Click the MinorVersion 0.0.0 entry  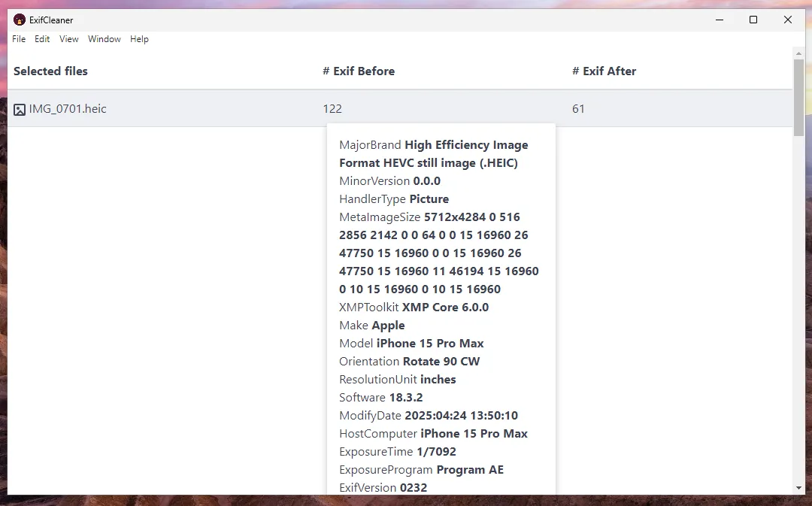[x=390, y=180]
